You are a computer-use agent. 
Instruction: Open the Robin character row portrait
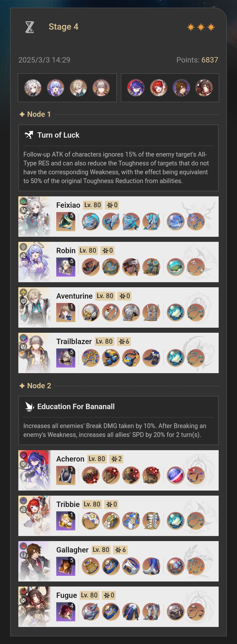point(34,262)
